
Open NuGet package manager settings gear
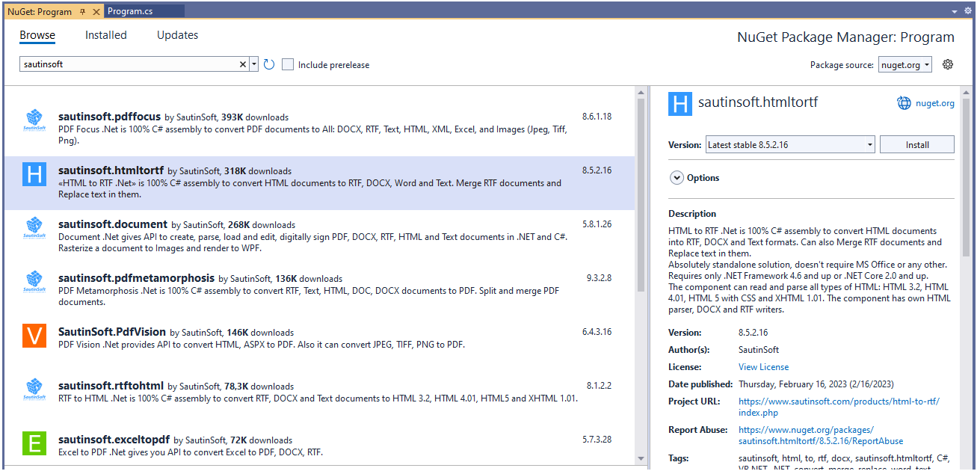948,64
